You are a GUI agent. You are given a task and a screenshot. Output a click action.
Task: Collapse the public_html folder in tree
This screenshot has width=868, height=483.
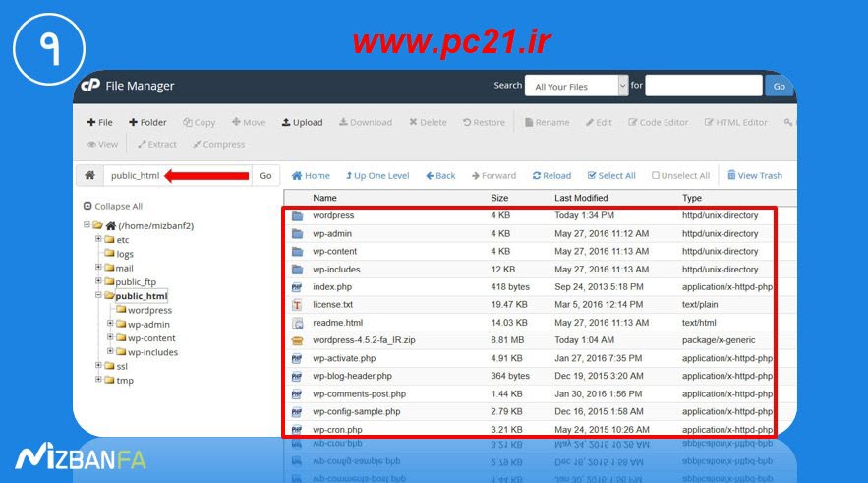coord(98,295)
